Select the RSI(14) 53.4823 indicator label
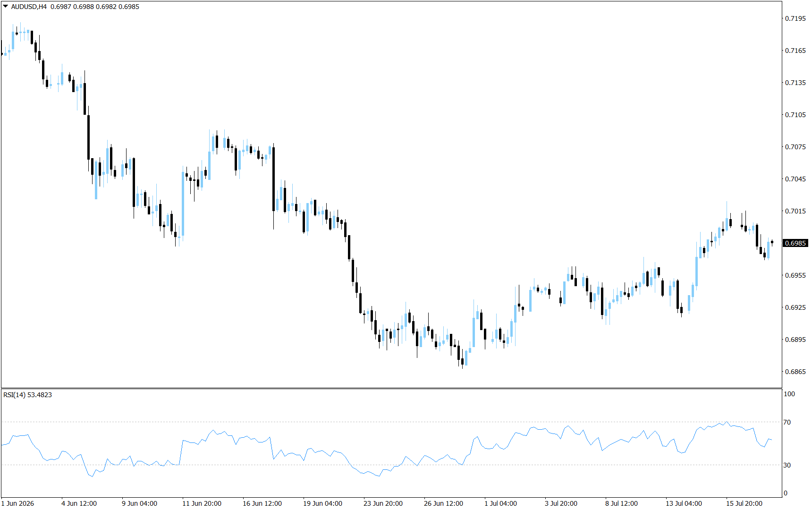 (27, 395)
